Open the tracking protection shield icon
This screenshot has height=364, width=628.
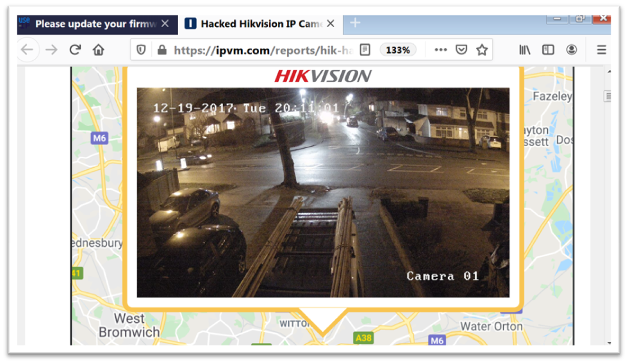tap(142, 50)
